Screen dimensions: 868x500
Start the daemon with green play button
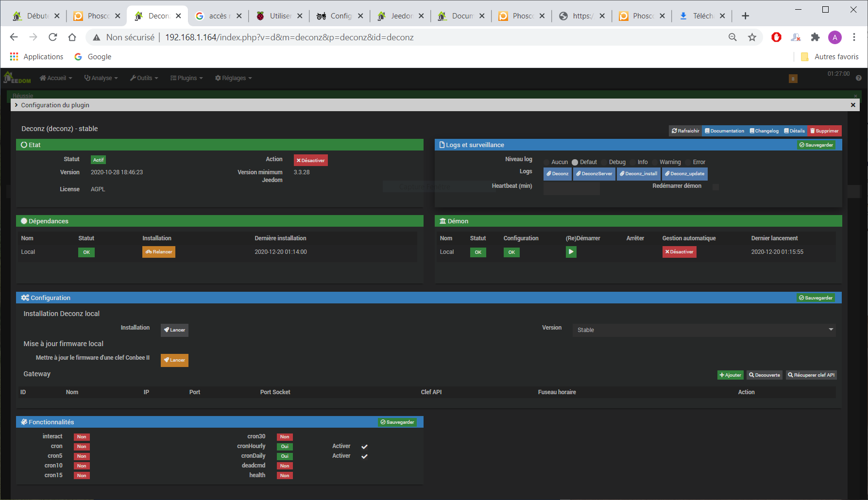(571, 252)
